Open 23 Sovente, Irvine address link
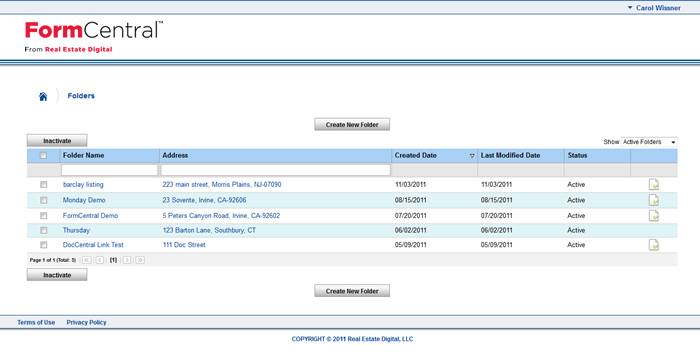 coord(204,200)
